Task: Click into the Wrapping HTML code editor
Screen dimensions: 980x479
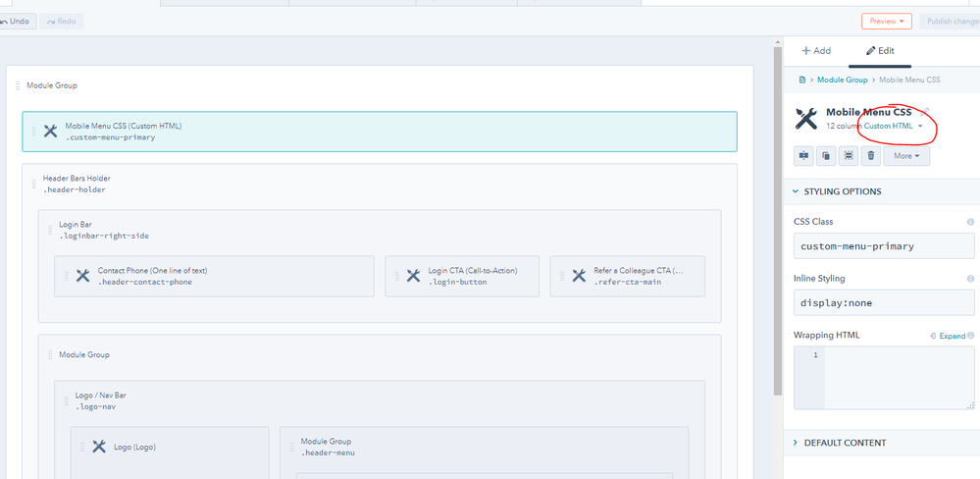Action: [884, 378]
